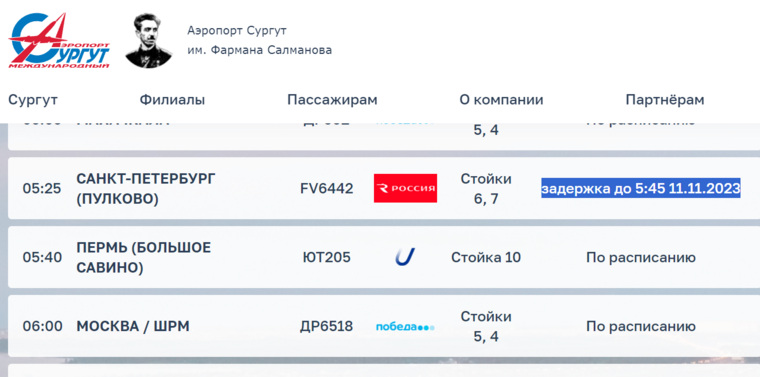Click the UTair airline logo
760x377 pixels.
405,257
